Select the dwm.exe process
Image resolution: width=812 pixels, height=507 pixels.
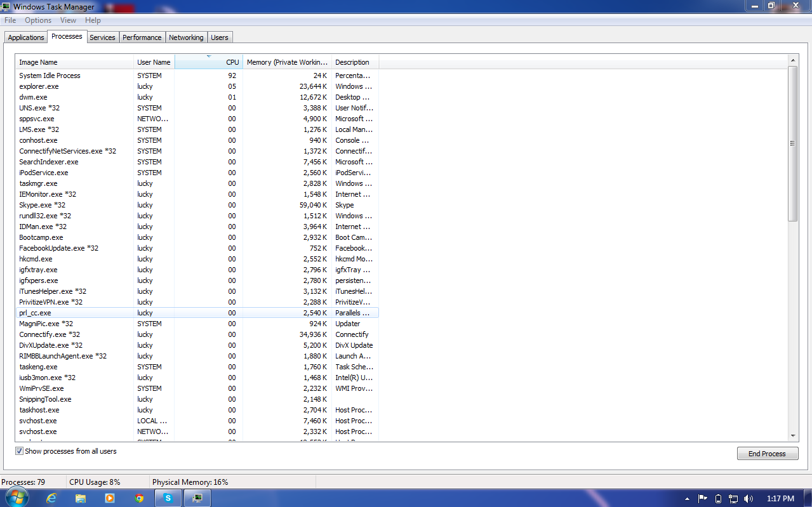click(197, 97)
